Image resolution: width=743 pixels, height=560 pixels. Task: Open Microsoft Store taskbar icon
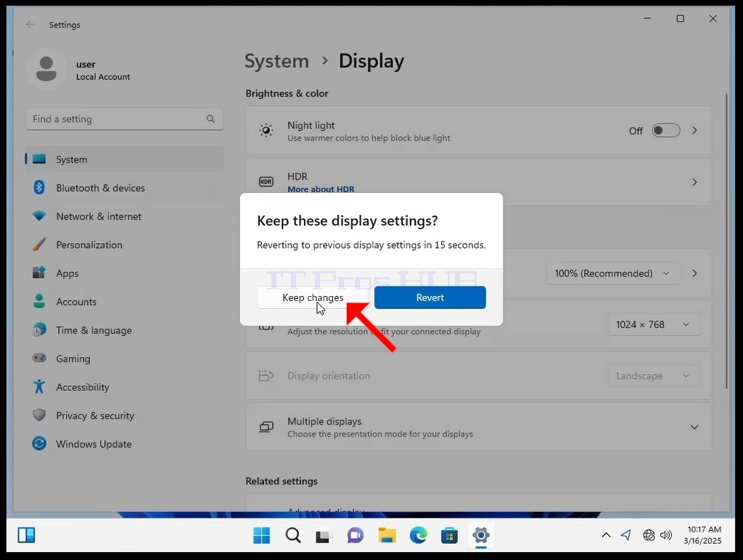tap(449, 535)
